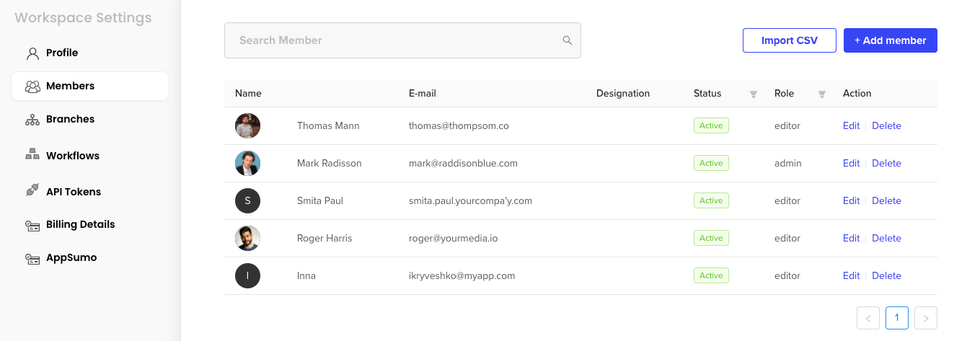
Task: Click the search magnifier icon
Action: [568, 40]
